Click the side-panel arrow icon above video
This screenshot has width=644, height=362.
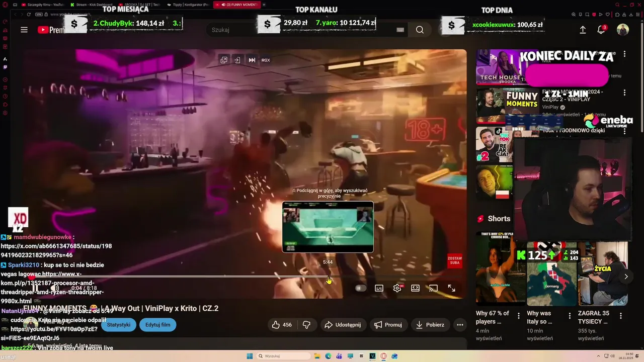[x=237, y=60]
